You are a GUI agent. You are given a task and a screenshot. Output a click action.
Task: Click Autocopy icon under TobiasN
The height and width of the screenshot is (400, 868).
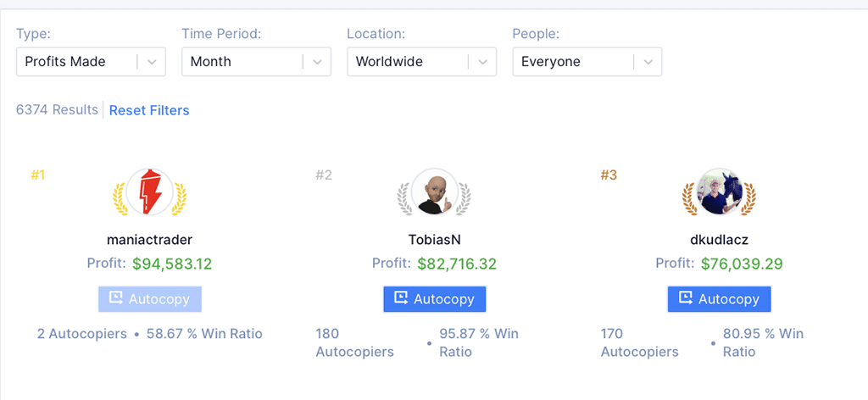click(x=401, y=298)
